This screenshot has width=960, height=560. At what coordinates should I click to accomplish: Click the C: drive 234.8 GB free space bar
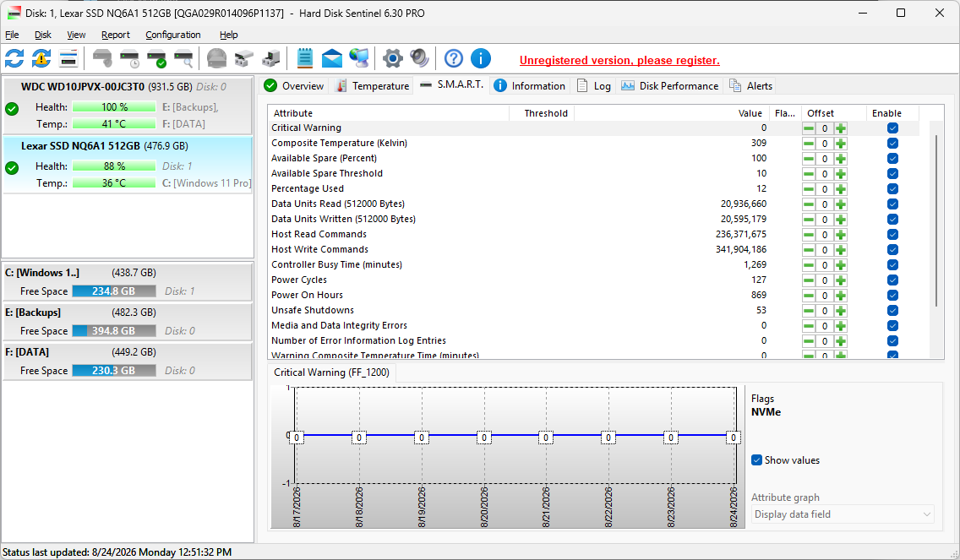point(114,291)
